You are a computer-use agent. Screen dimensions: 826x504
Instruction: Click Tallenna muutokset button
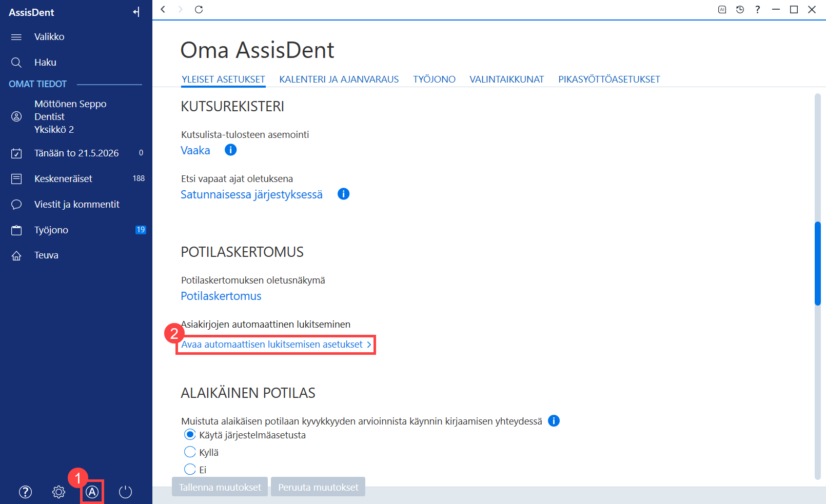220,487
